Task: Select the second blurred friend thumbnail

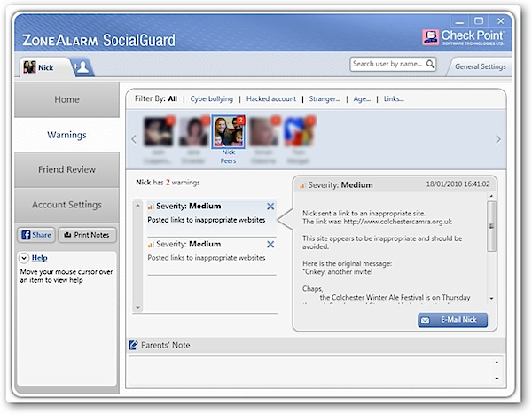Action: coord(193,132)
